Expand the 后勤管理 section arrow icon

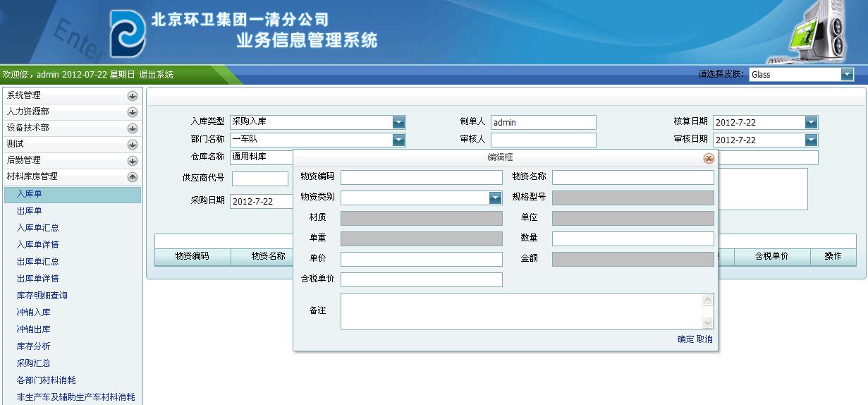[132, 160]
